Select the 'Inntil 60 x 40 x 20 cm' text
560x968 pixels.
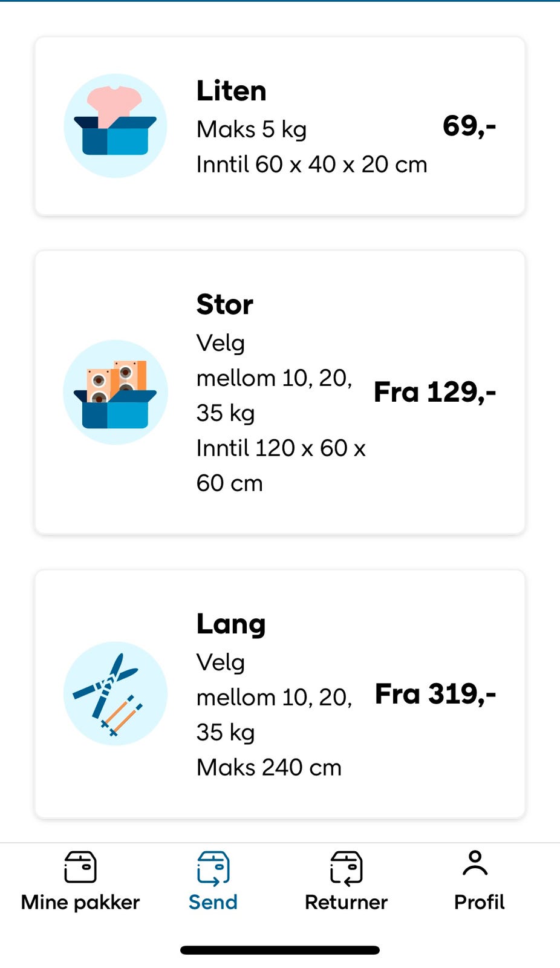(311, 164)
